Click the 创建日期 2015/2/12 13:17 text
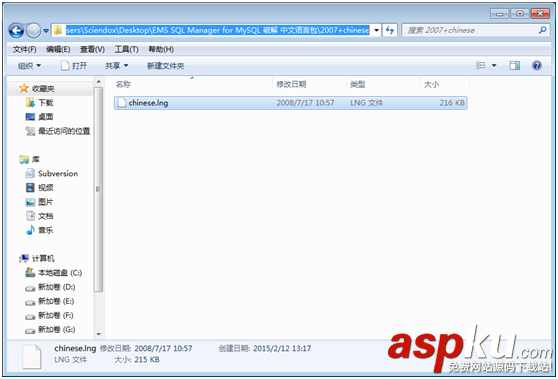The width and height of the screenshot is (558, 379). pyautogui.click(x=265, y=348)
